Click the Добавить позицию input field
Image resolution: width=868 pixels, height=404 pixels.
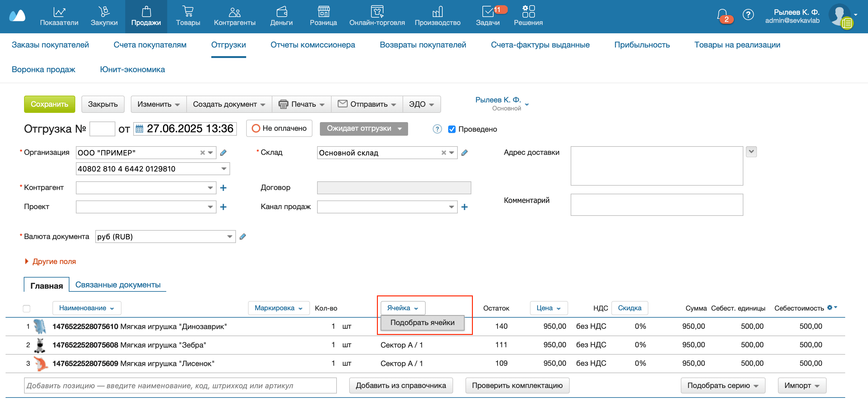(180, 385)
